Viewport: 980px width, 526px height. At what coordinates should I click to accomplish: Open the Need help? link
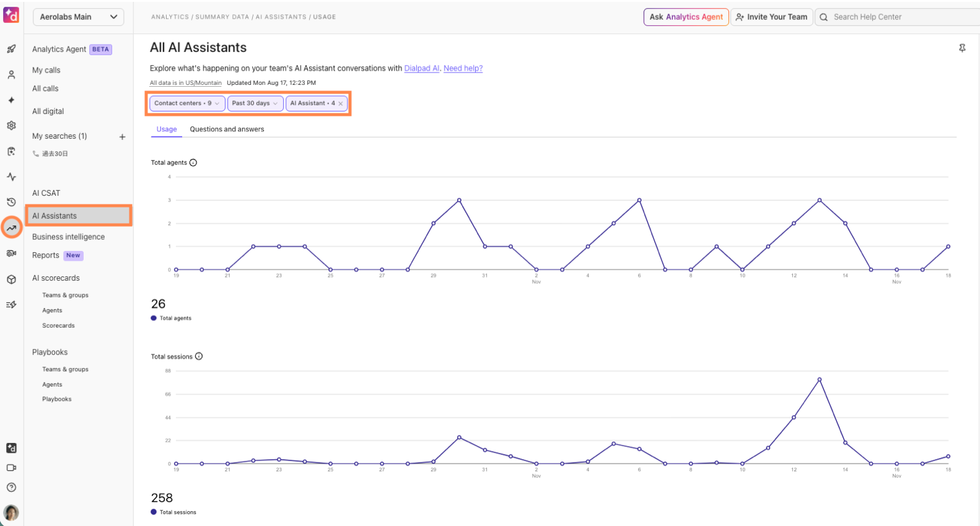coord(463,68)
